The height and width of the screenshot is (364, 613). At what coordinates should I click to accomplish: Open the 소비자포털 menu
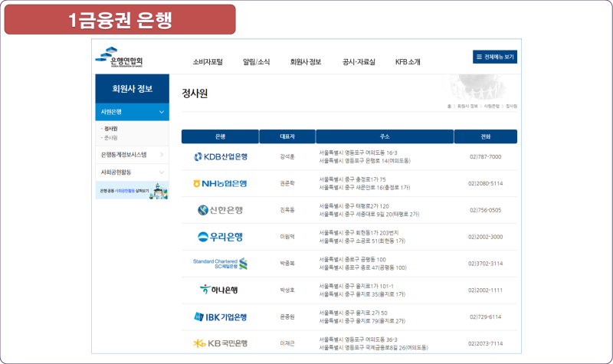(208, 62)
